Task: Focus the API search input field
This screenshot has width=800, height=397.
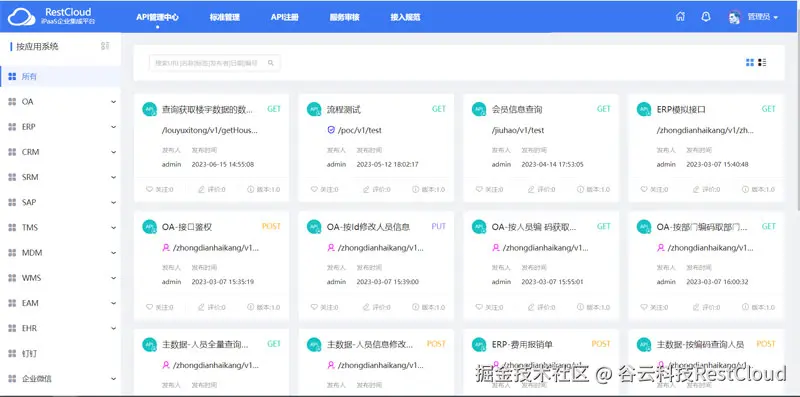Action: point(214,63)
